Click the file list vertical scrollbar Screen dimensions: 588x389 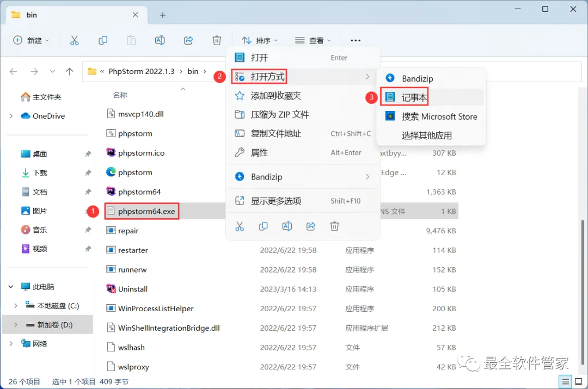pos(583,292)
